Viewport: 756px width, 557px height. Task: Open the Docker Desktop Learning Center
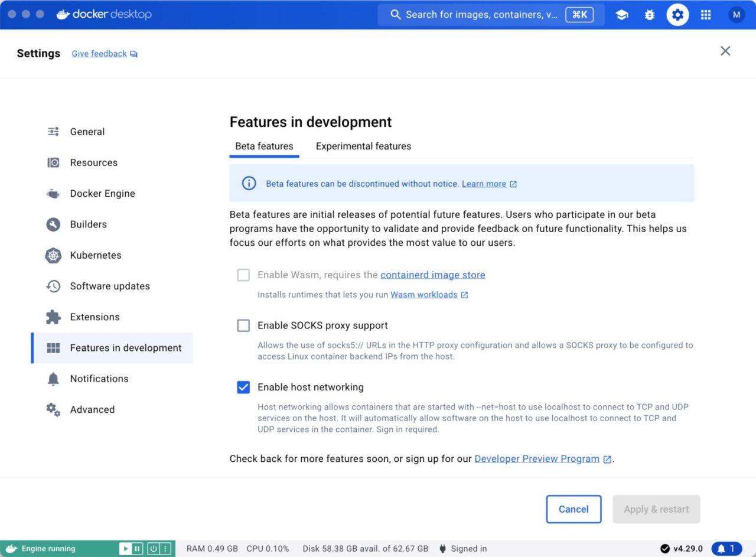622,14
